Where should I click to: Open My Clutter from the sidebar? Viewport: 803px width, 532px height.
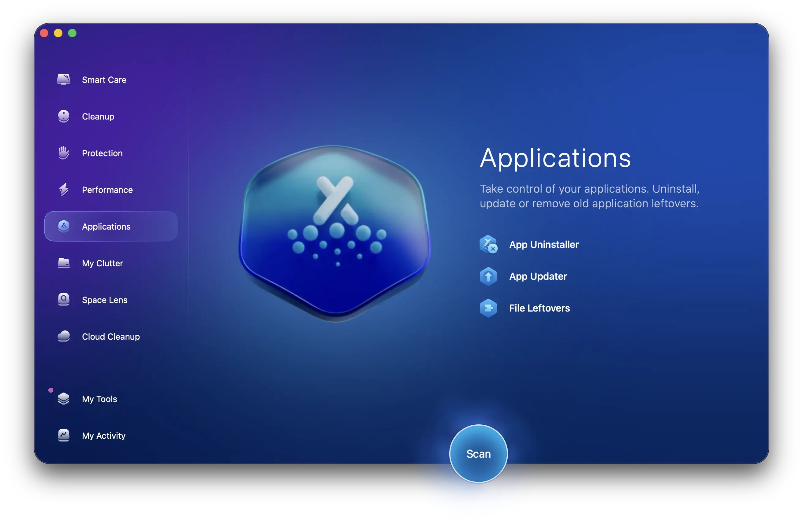point(111,263)
